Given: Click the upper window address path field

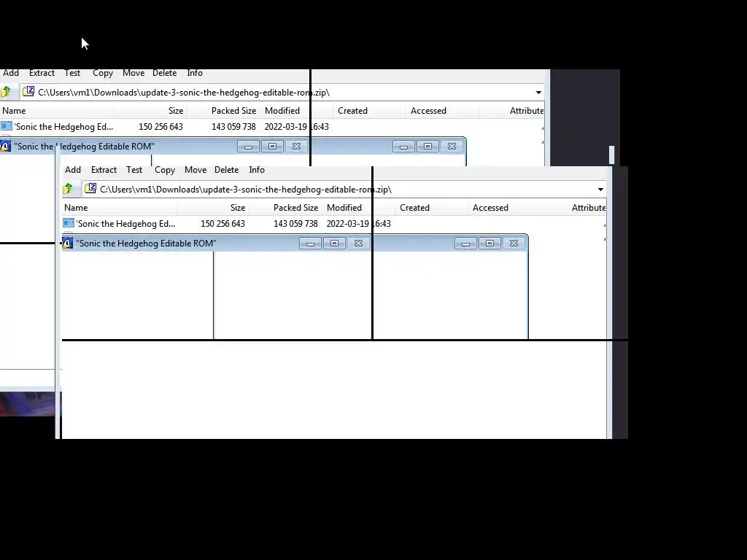Looking at the screenshot, I should (282, 93).
